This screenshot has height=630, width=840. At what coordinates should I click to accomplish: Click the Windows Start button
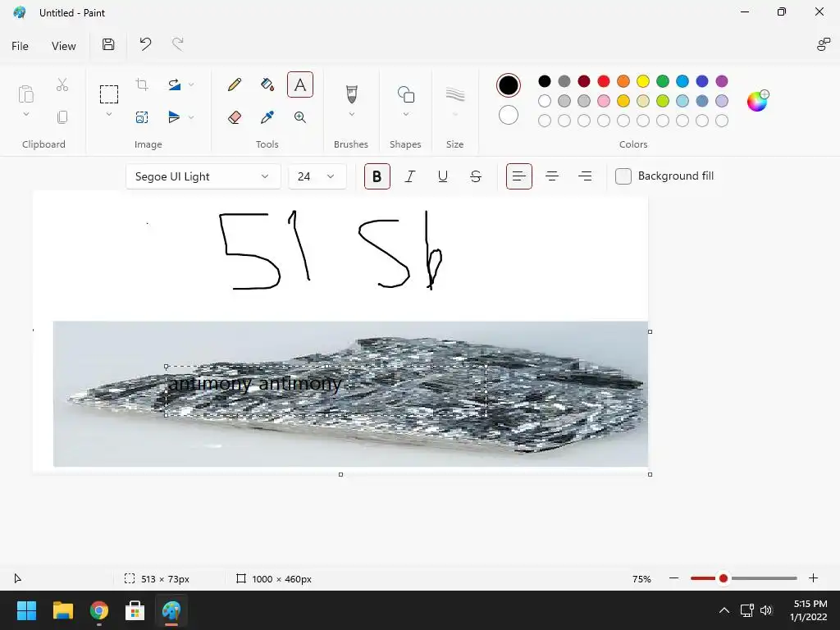(x=26, y=610)
